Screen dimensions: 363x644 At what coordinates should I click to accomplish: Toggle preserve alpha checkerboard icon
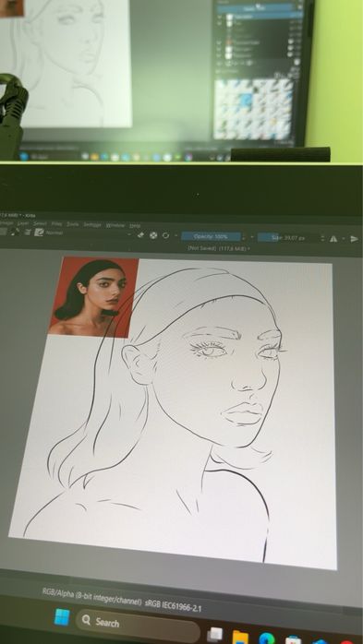[153, 235]
